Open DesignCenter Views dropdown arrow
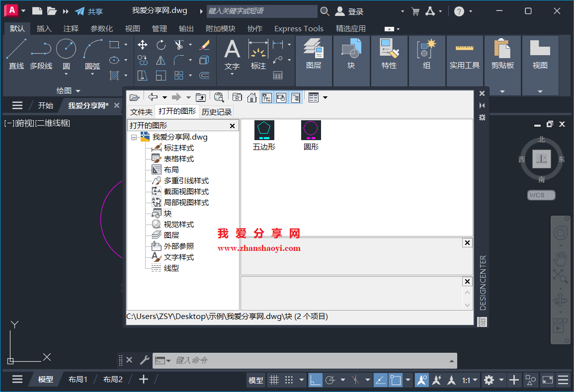The height and width of the screenshot is (392, 574). [325, 97]
